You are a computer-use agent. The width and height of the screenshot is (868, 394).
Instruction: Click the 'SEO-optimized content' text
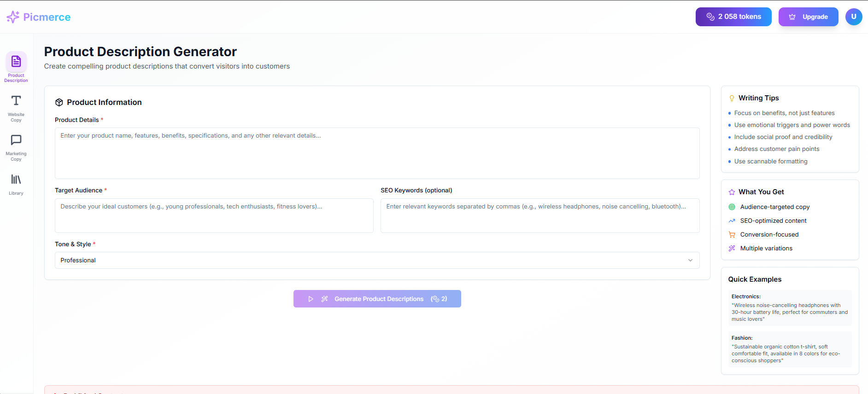click(x=773, y=221)
